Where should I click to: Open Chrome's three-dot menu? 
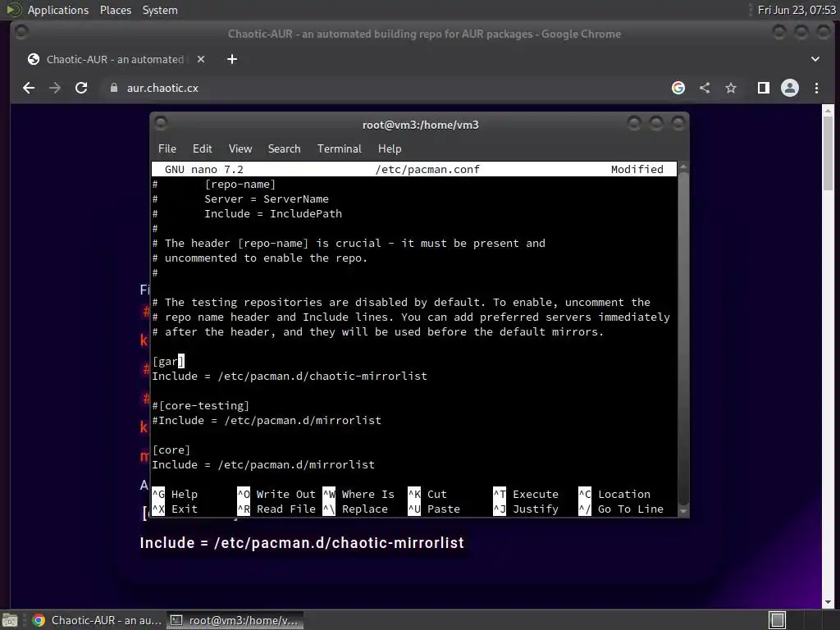816,88
